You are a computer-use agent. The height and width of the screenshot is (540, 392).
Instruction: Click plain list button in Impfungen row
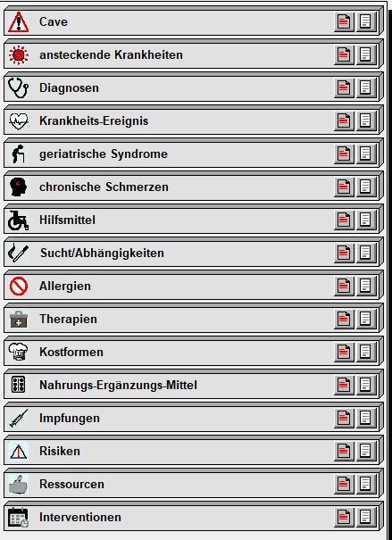pos(365,418)
